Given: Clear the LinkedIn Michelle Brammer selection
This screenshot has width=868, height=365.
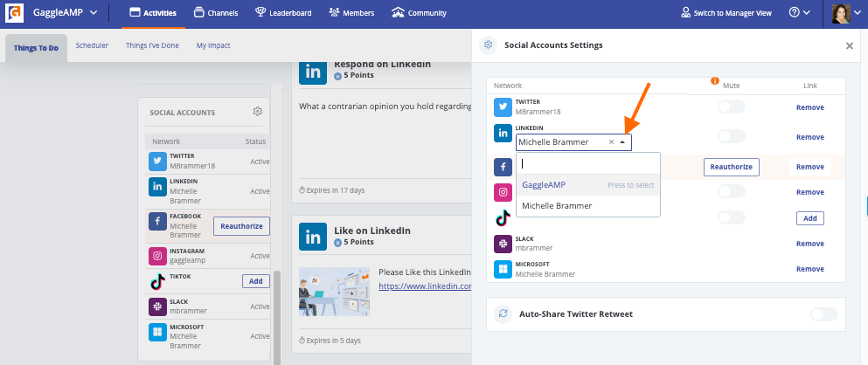Looking at the screenshot, I should pyautogui.click(x=611, y=142).
